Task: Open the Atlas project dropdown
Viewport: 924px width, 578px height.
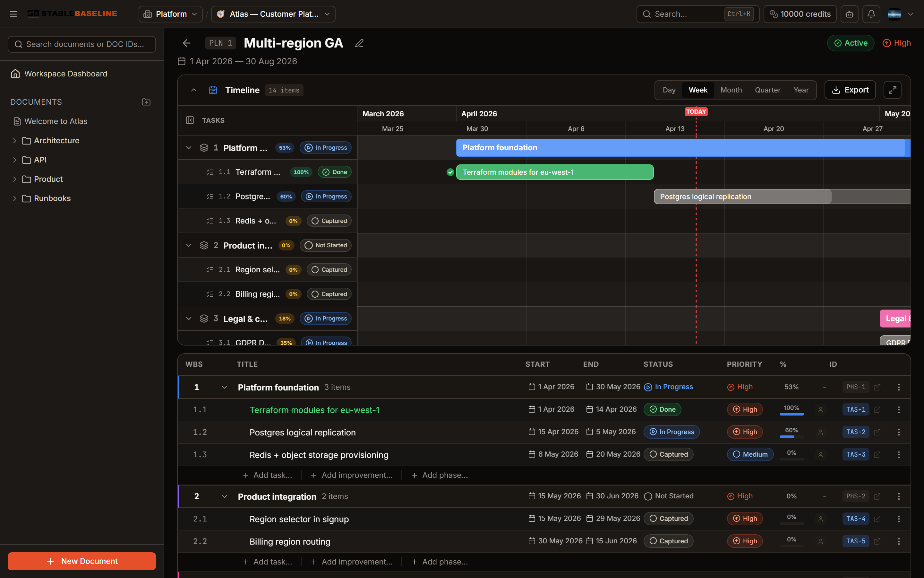Action: 273,14
